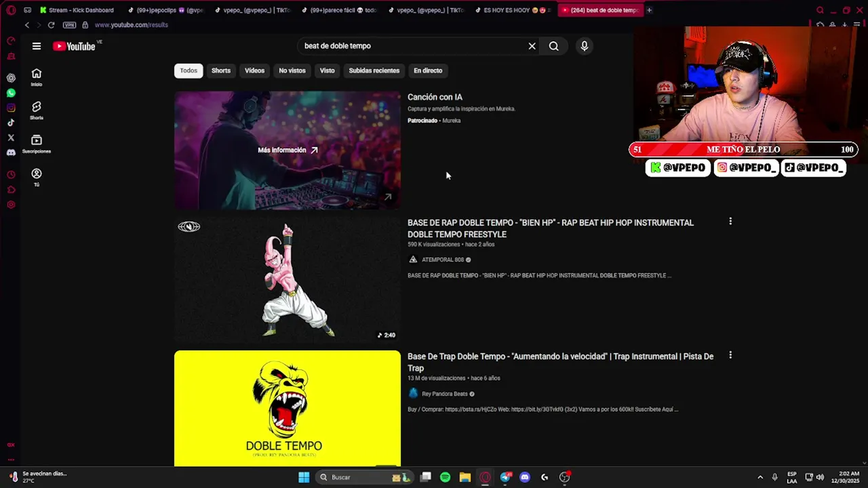Image resolution: width=868 pixels, height=488 pixels.
Task: Click the Mureka sponsor name
Action: 452,121
